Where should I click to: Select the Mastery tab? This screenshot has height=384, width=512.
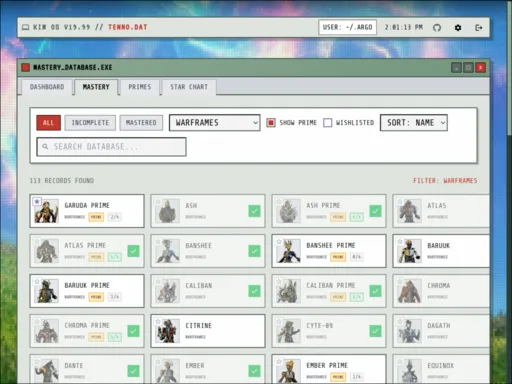pos(96,87)
